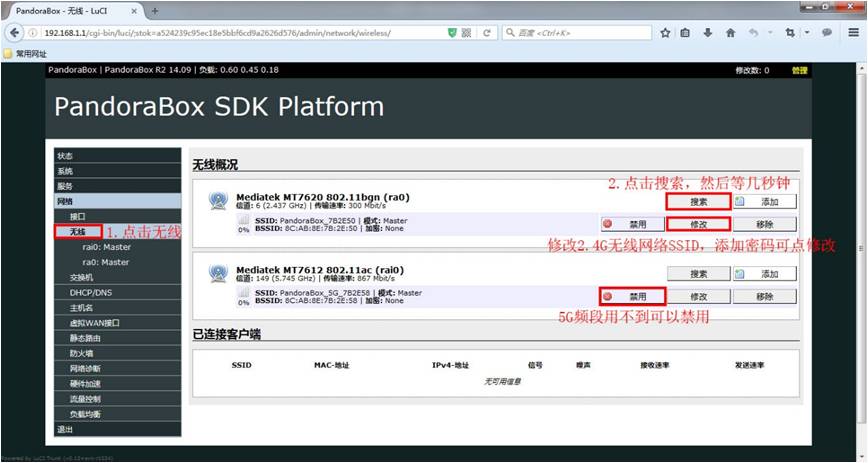Screen dimensions: 868x463
Task: Click 退出 to log out
Action: [x=117, y=429]
